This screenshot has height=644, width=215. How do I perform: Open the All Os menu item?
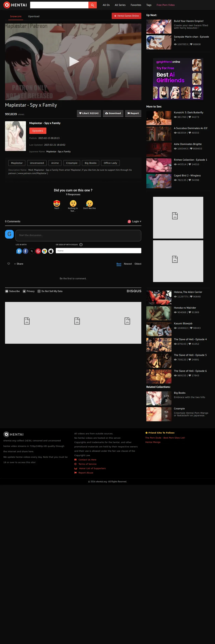coord(106,5)
